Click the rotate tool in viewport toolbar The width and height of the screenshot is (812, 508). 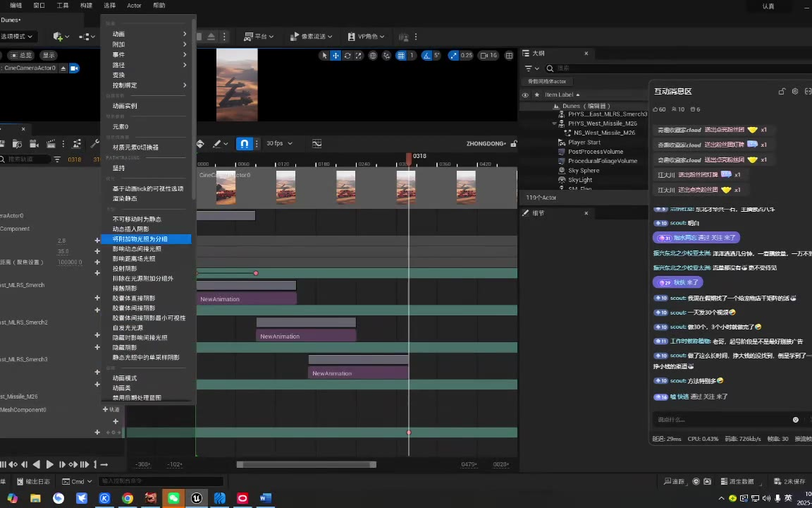tap(347, 56)
